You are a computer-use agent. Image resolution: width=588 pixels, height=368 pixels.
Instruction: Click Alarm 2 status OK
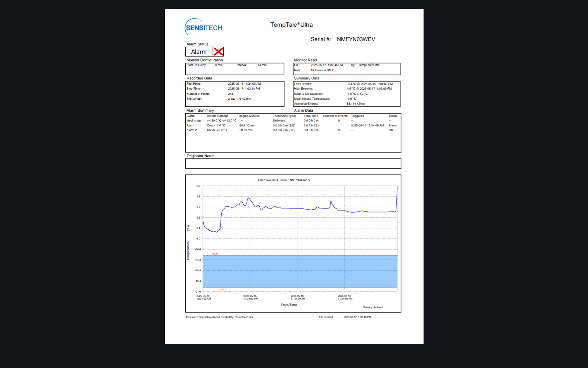[391, 130]
